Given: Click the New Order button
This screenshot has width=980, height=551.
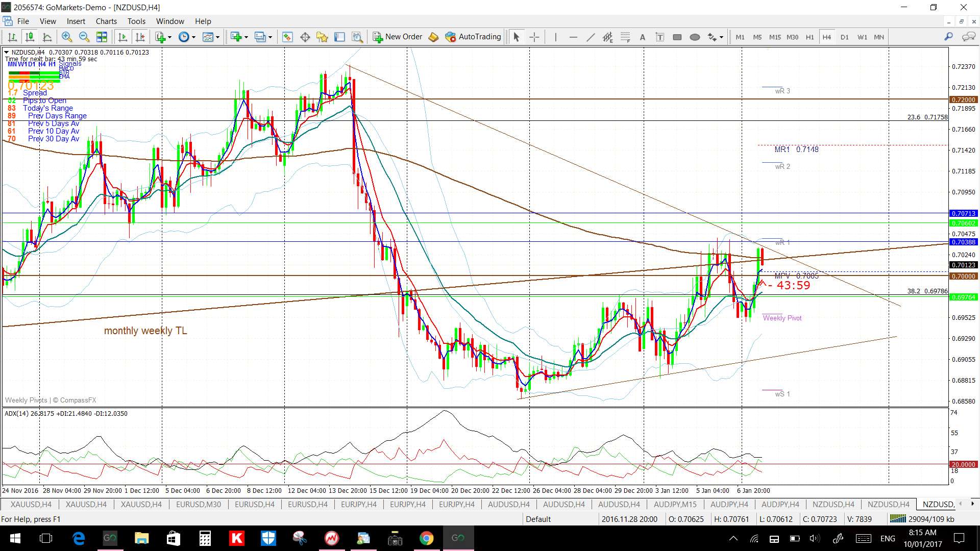Looking at the screenshot, I should click(x=398, y=37).
